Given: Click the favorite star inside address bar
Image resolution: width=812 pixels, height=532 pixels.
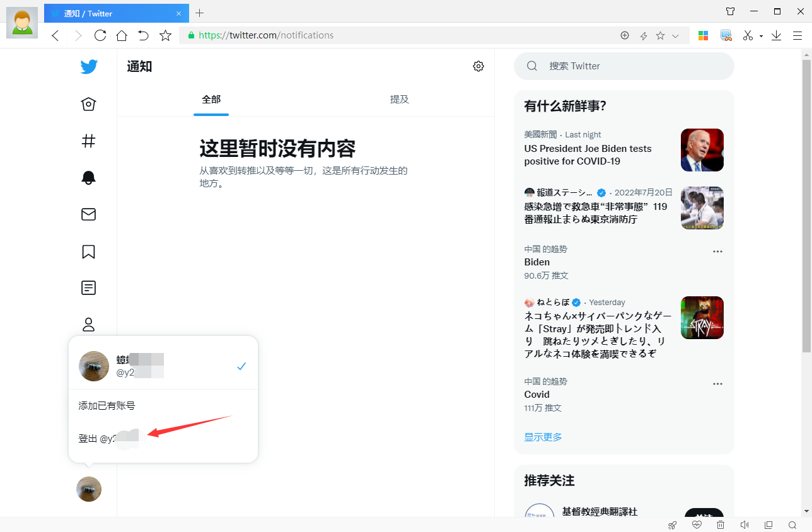Looking at the screenshot, I should (x=660, y=35).
